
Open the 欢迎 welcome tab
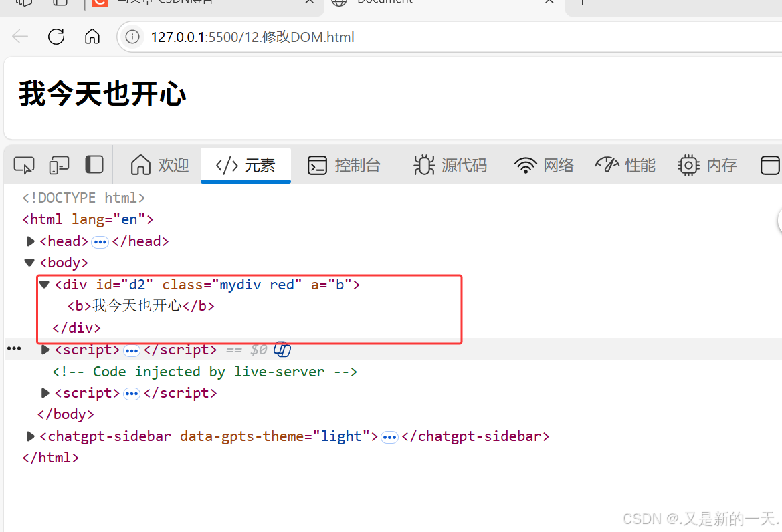click(160, 165)
